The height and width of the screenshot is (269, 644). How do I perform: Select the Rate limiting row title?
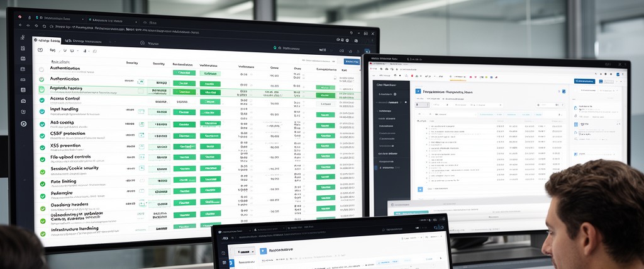(64, 181)
